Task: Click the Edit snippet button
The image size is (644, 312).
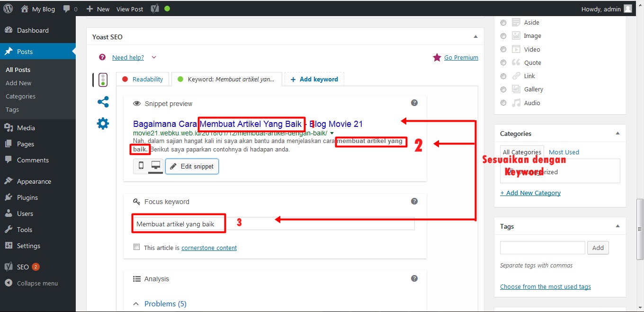Action: [x=192, y=166]
